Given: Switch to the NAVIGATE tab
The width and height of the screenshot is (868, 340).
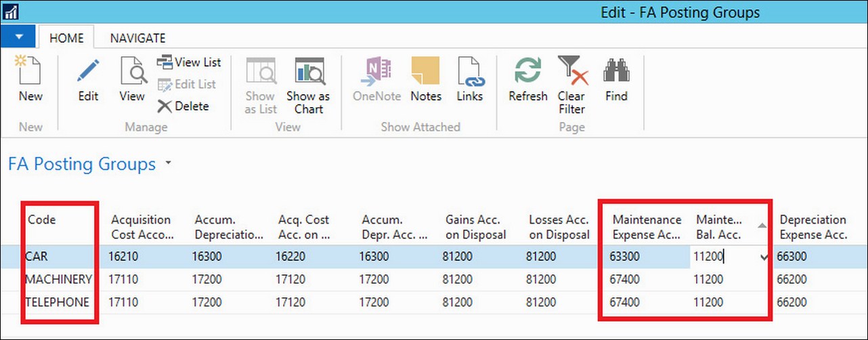Looking at the screenshot, I should (137, 38).
